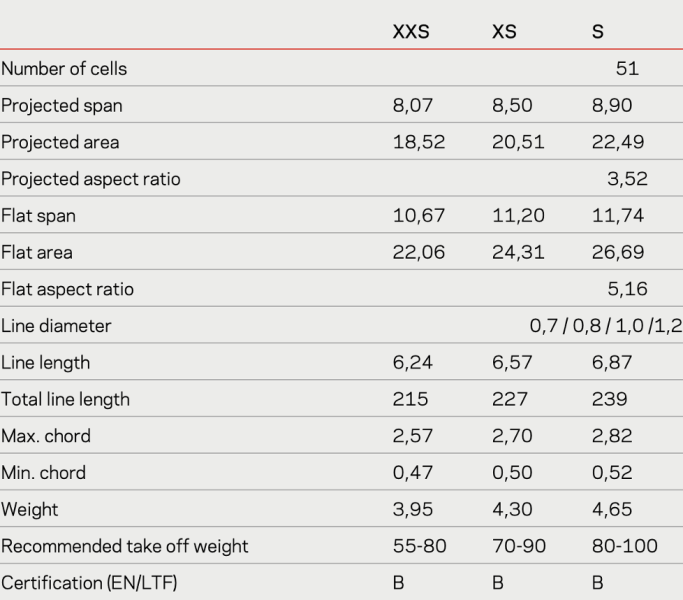The width and height of the screenshot is (683, 600).
Task: Select the Weight row label
Action: pos(30,510)
